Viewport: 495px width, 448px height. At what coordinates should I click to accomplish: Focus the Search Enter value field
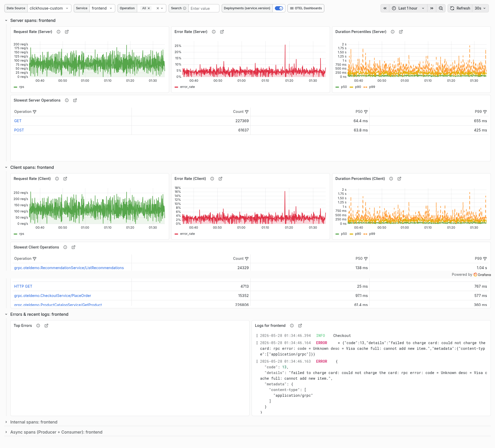coord(204,8)
